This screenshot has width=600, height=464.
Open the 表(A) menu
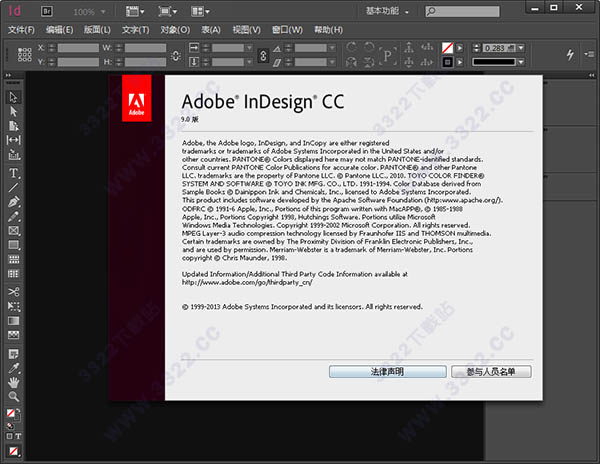click(211, 29)
